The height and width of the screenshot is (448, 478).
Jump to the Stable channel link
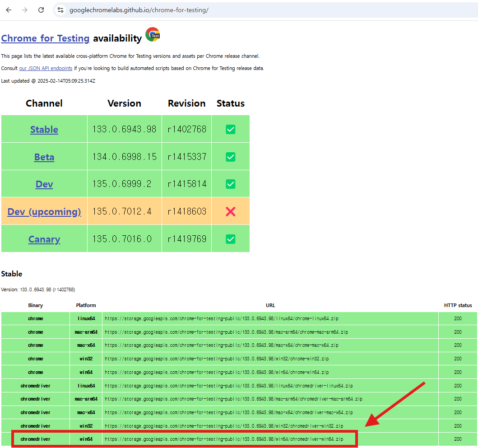[44, 130]
